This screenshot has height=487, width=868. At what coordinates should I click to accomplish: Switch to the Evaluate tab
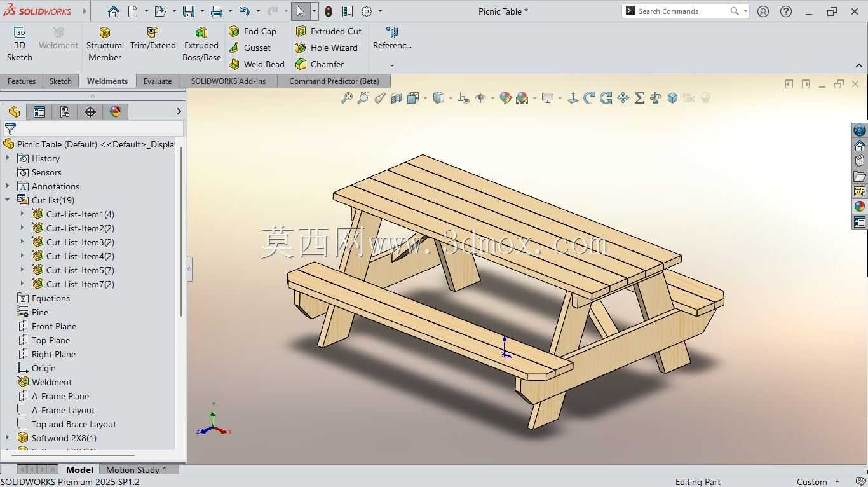point(158,81)
